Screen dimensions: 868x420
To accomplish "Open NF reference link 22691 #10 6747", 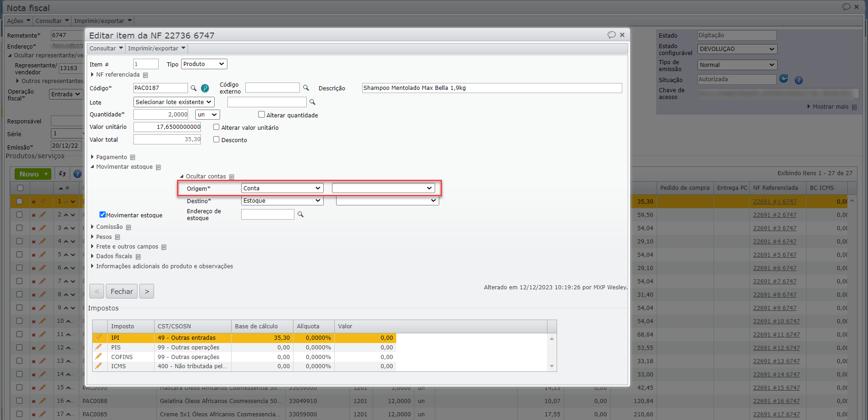I will tap(776, 321).
